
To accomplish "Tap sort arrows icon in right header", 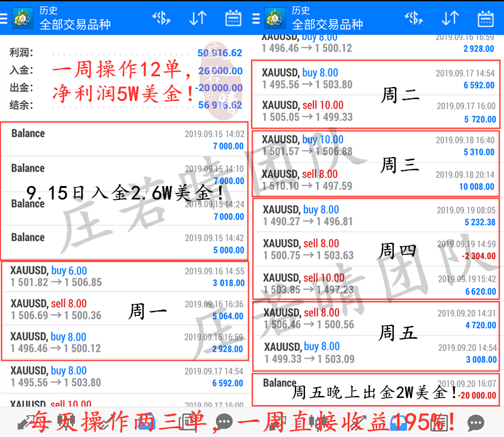I will 450,18.
